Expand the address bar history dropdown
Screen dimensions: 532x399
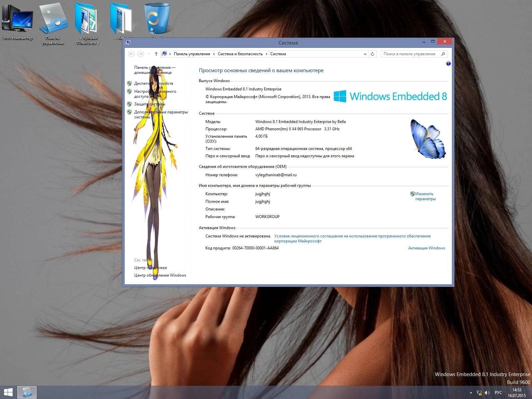365,54
